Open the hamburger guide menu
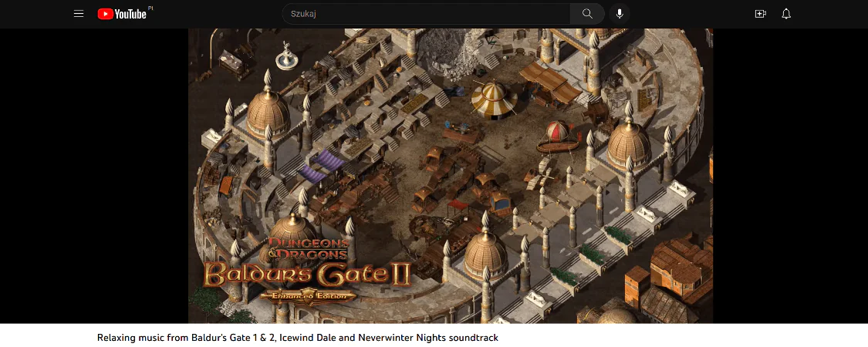 (79, 14)
